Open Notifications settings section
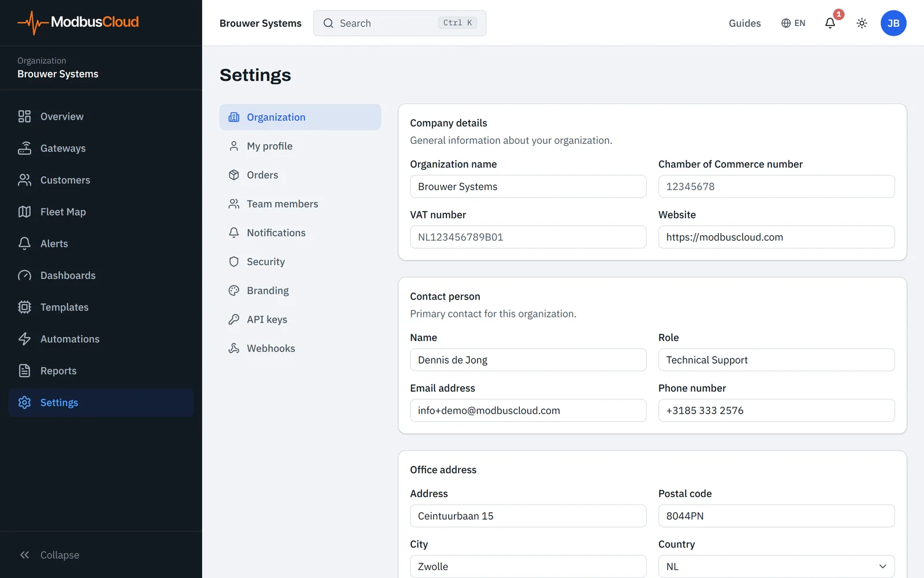924x578 pixels. tap(300, 232)
